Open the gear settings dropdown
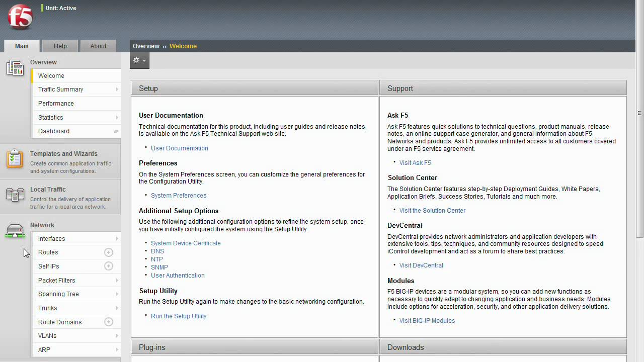Image resolution: width=644 pixels, height=362 pixels. pos(139,60)
